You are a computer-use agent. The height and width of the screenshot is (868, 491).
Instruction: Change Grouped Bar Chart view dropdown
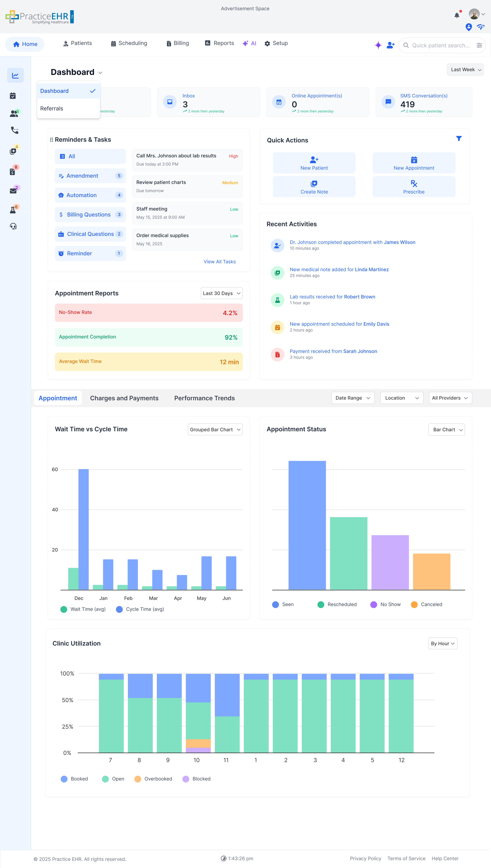[x=215, y=429]
